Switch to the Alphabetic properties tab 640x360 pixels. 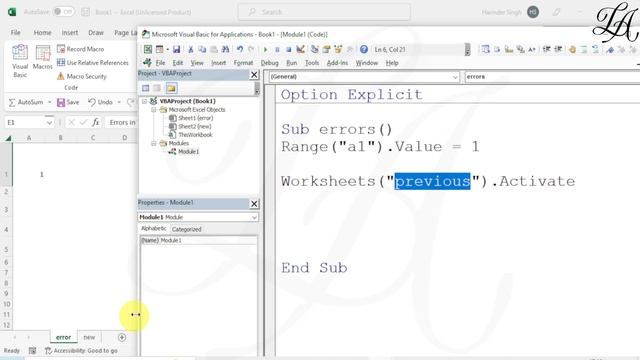pyautogui.click(x=153, y=229)
